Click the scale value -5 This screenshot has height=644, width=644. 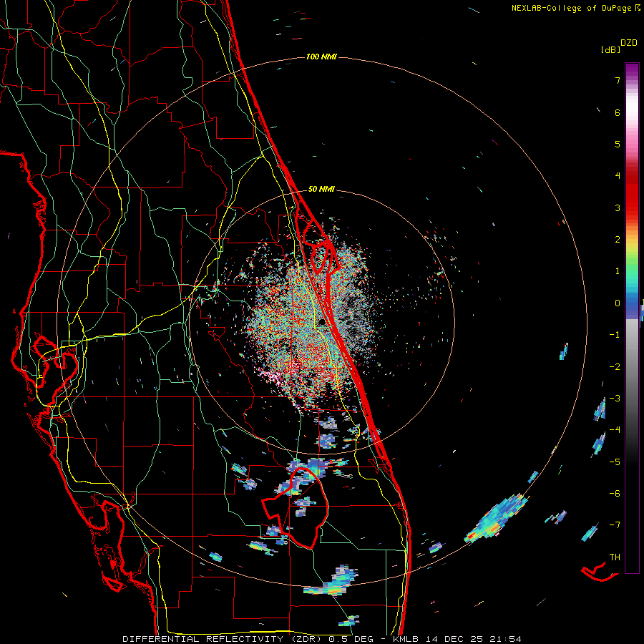(x=615, y=462)
